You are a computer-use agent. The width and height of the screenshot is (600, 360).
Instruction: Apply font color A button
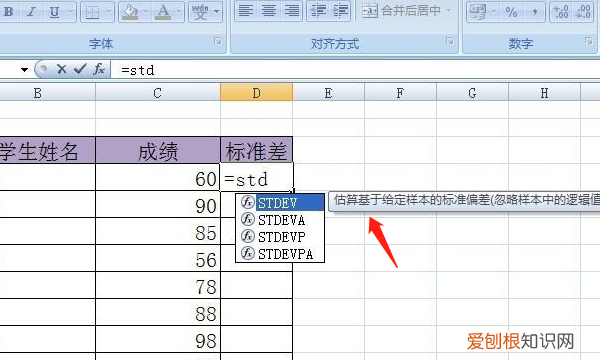coord(163,12)
